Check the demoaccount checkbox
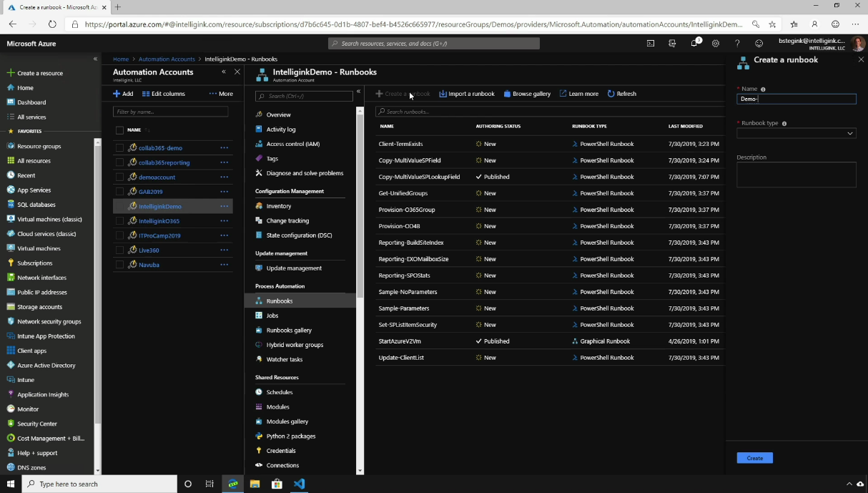 pyautogui.click(x=119, y=177)
